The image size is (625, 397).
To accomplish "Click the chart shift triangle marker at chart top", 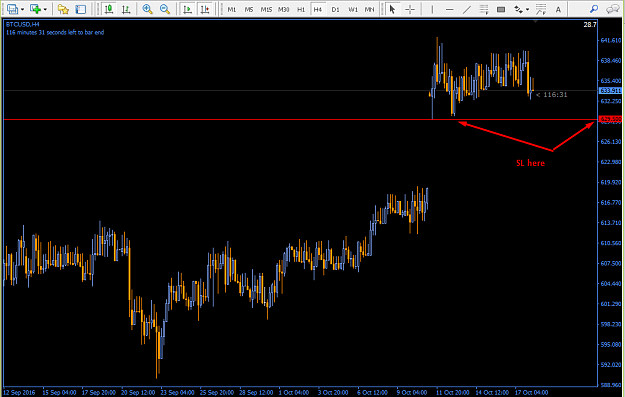I will pyautogui.click(x=535, y=21).
